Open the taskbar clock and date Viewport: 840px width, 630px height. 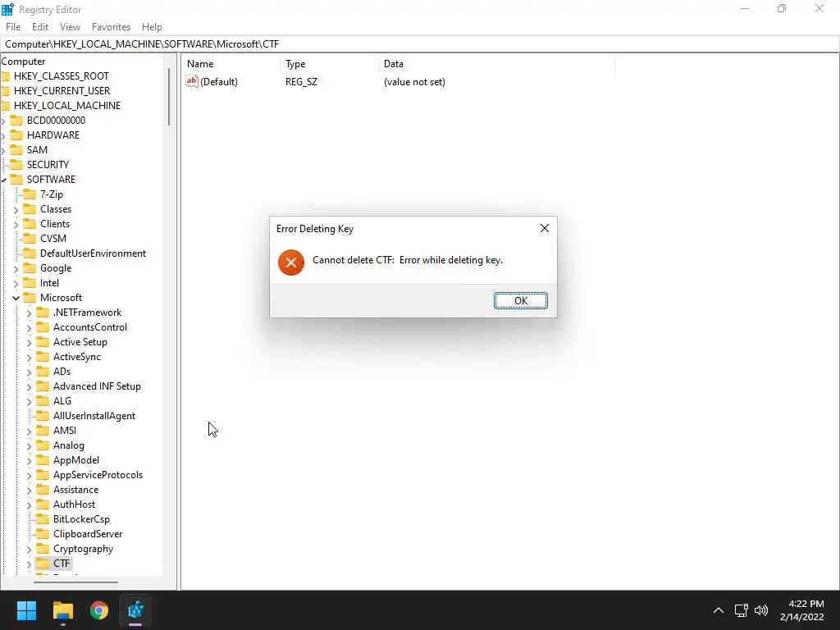coord(802,610)
